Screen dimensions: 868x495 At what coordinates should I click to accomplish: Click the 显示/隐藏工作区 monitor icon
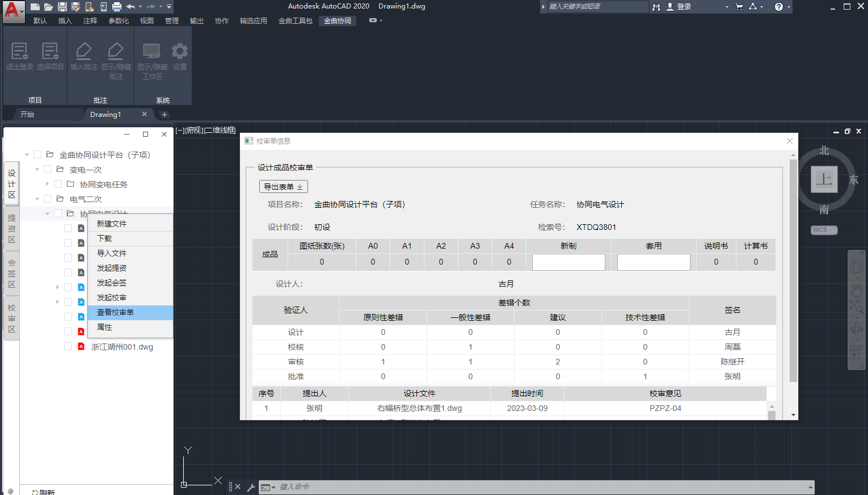pyautogui.click(x=151, y=52)
